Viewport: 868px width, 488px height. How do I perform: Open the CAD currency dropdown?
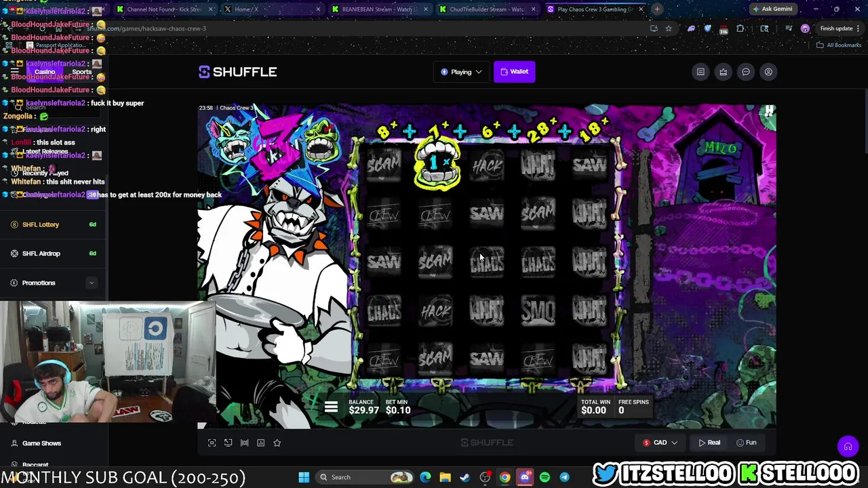pyautogui.click(x=660, y=443)
